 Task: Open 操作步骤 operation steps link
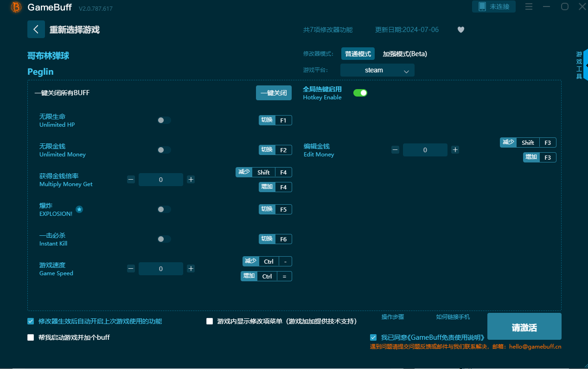click(393, 317)
